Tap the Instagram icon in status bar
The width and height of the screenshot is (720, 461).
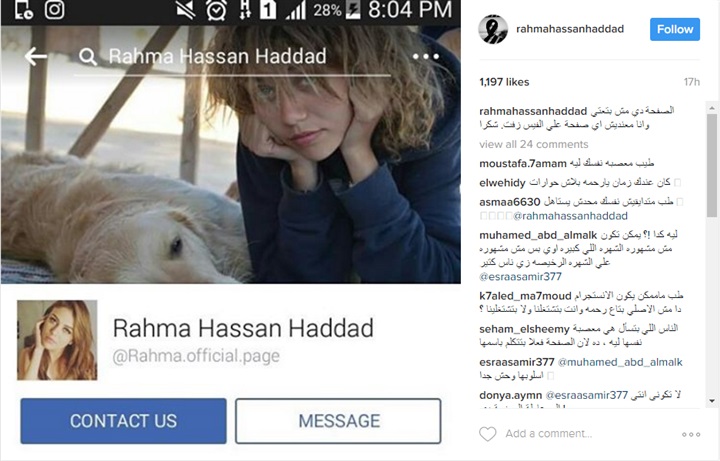point(54,10)
